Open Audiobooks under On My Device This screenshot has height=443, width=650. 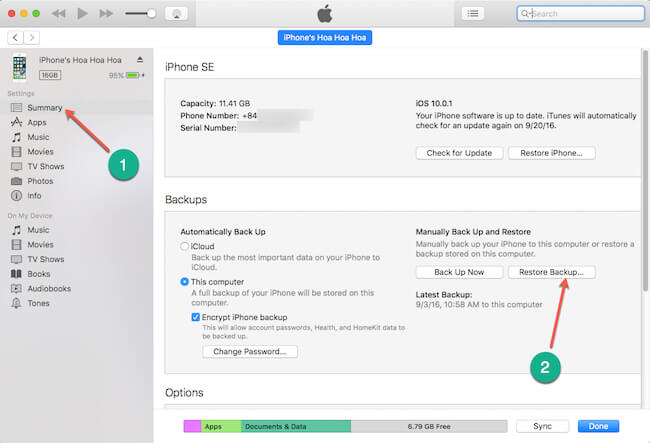49,288
